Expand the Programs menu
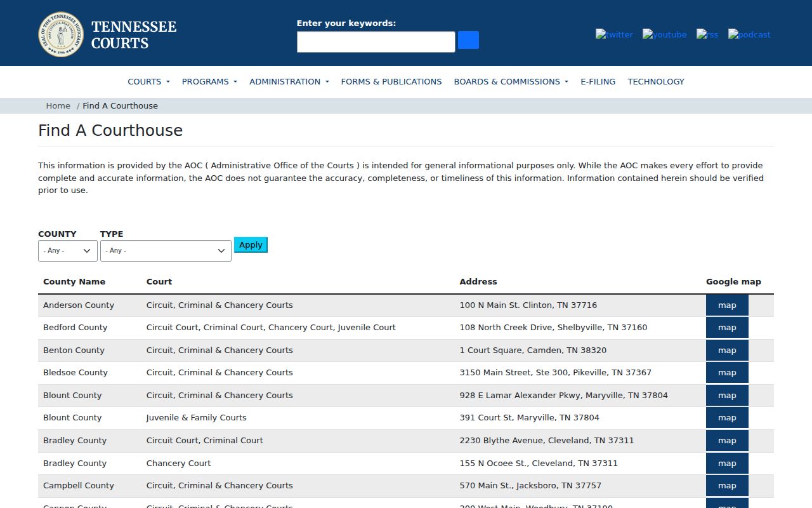Screen dimensions: 812x508 (x=209, y=81)
